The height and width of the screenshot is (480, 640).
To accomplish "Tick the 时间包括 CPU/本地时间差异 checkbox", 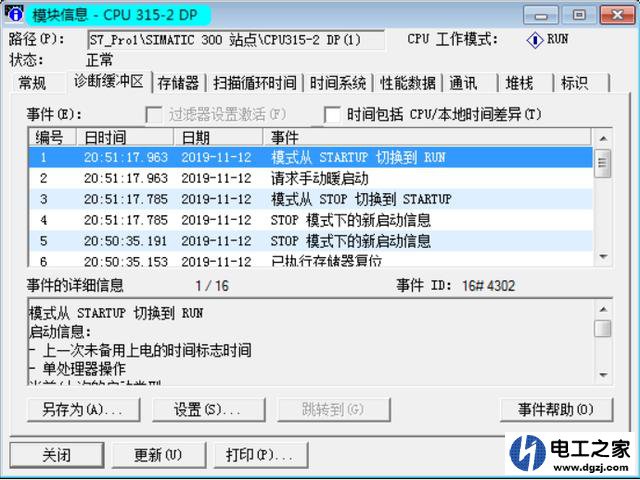I will click(x=332, y=115).
